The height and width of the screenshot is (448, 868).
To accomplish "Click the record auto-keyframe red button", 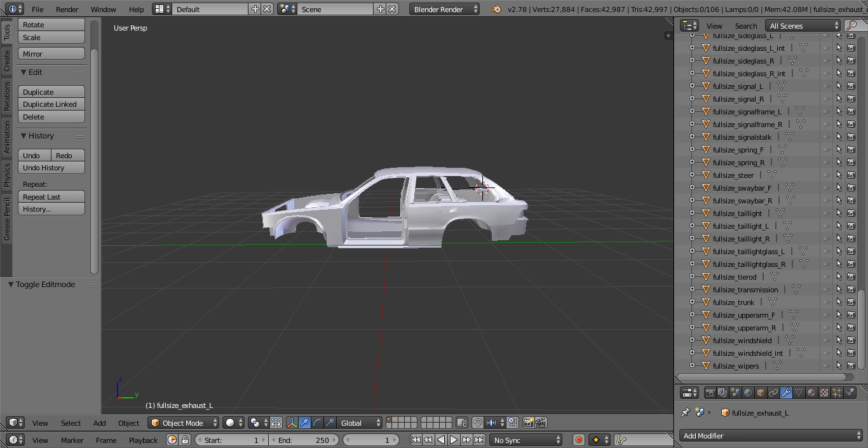I will (x=579, y=440).
